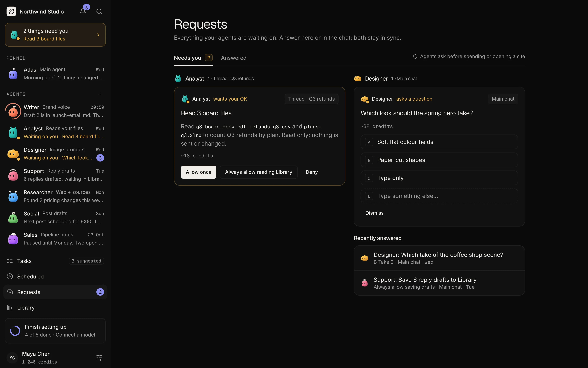
Task: Add a new agent with the plus icon
Action: click(101, 94)
